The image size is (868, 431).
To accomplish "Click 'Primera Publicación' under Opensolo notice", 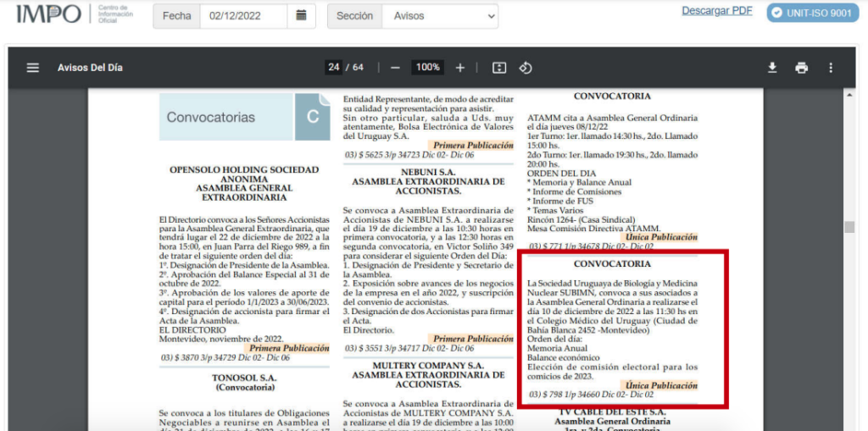I will [289, 348].
